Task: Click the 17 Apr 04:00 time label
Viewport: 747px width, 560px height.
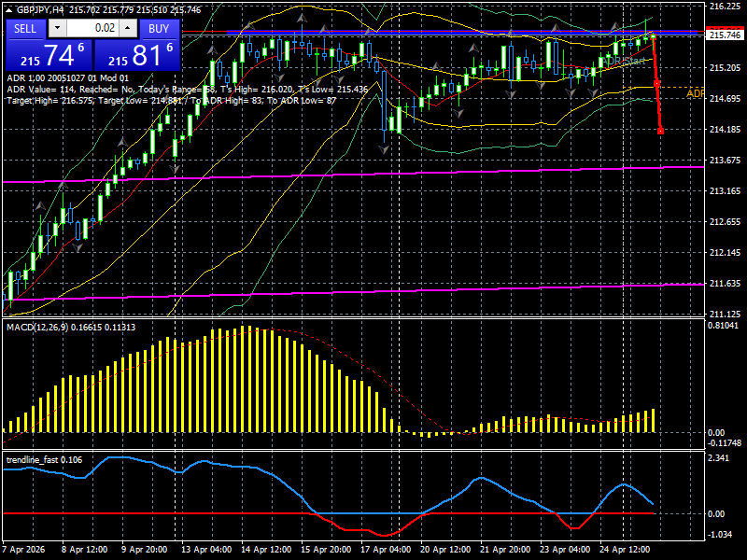Action: tap(386, 550)
